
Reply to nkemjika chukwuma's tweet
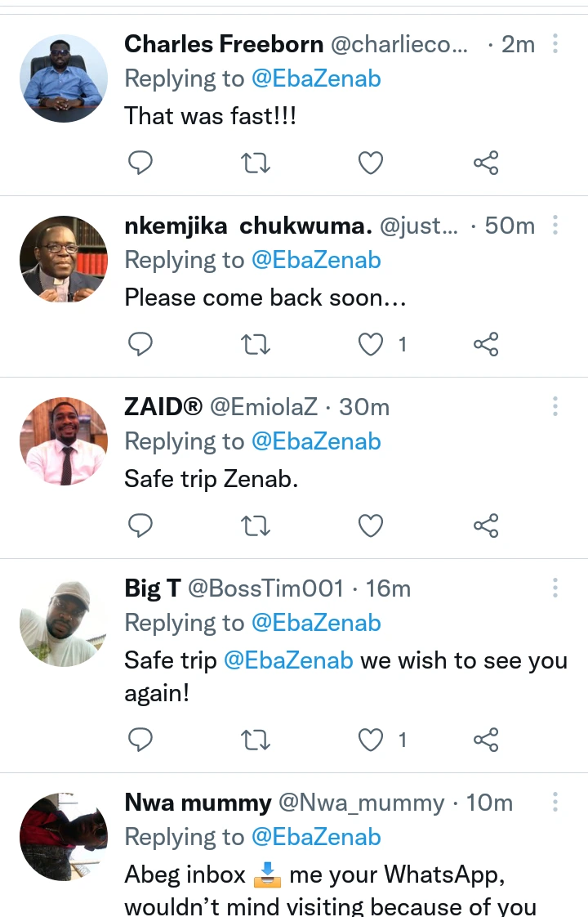click(x=141, y=345)
